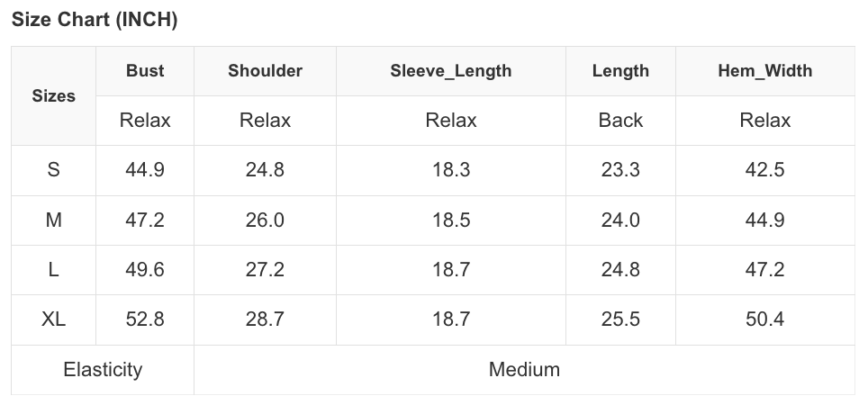
Task: Click the M size row label
Action: pyautogui.click(x=54, y=220)
